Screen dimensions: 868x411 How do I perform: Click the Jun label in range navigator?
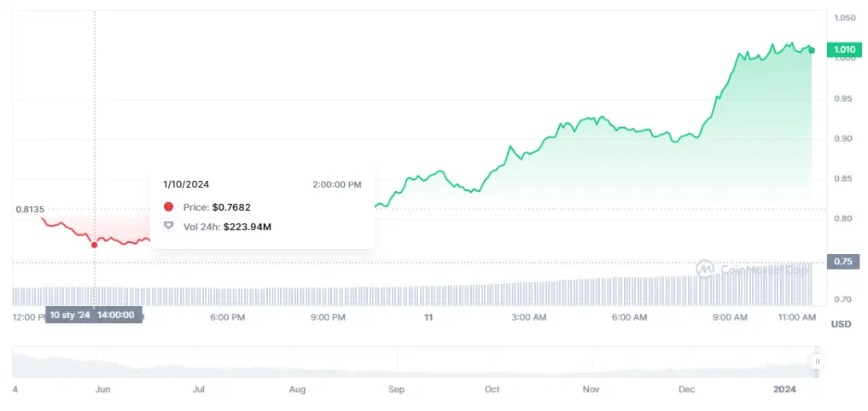[102, 389]
